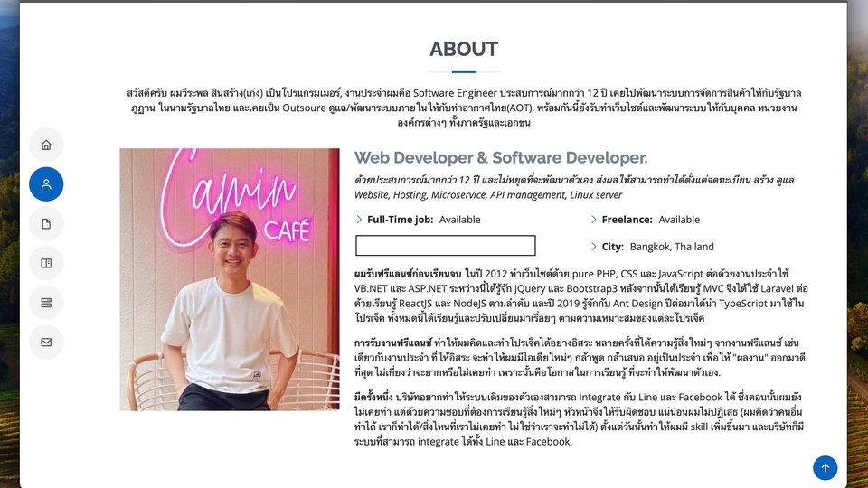Viewport: 868px width, 488px height.
Task: Click the paragraph starting 'มีครั้งหนึ่ง'
Action: 579,419
